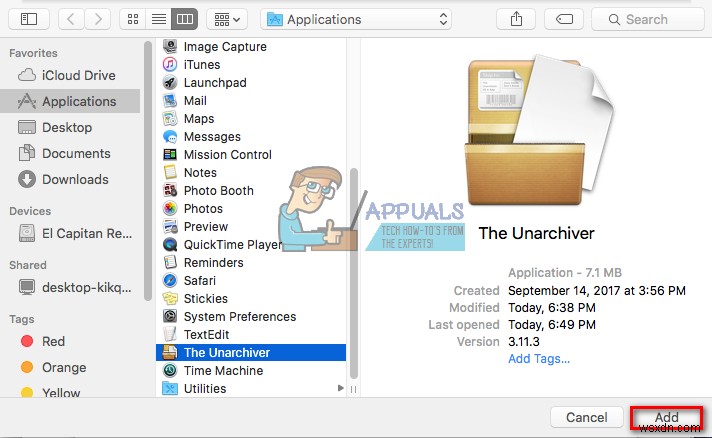This screenshot has width=712, height=438.
Task: Click the Photos app icon
Action: tap(170, 209)
